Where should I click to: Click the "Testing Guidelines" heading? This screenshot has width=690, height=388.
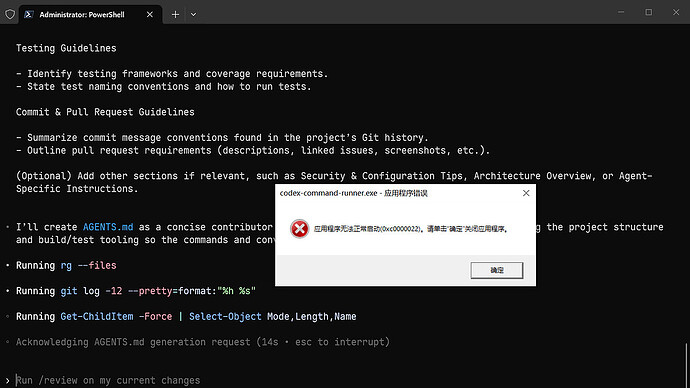tap(66, 48)
